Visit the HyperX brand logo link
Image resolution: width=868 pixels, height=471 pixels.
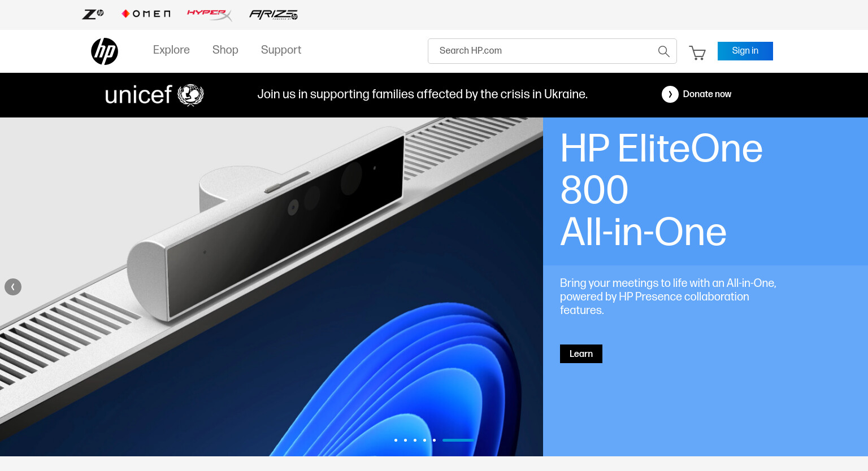[210, 14]
